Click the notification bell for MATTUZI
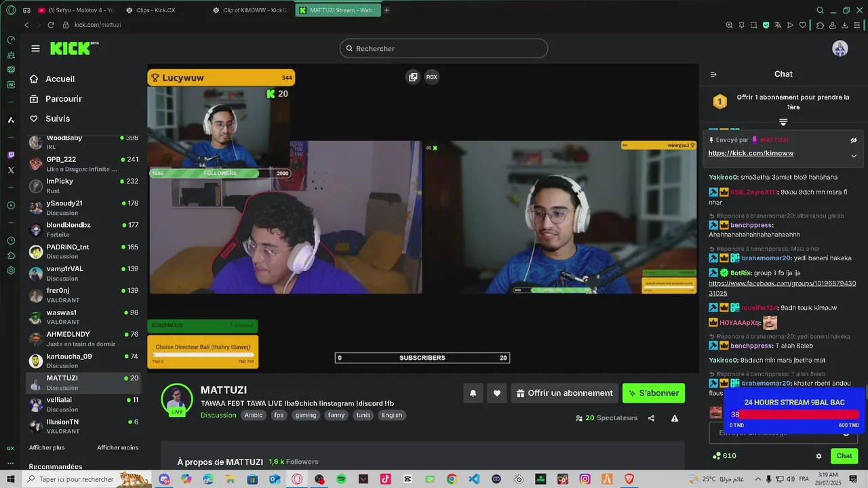The height and width of the screenshot is (488, 868). (x=473, y=393)
